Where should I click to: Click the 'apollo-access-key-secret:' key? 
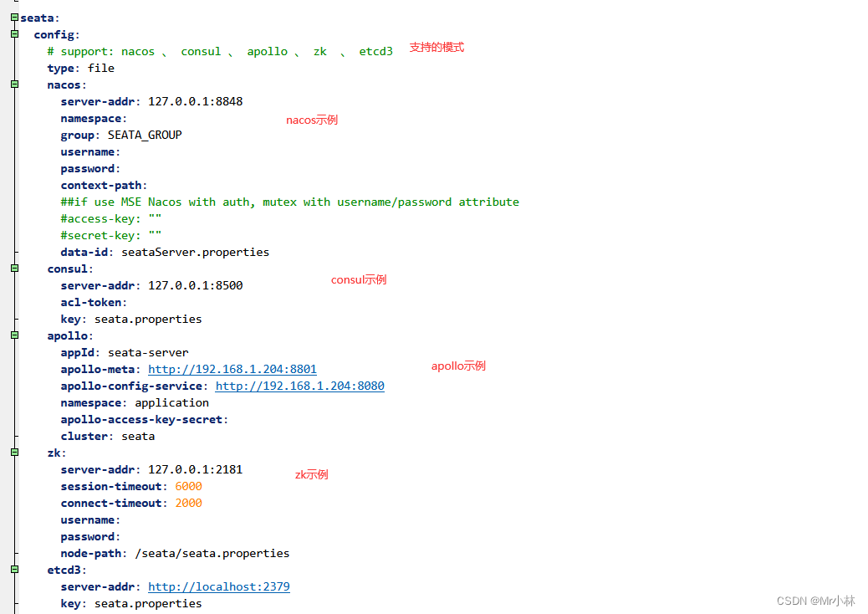145,420
